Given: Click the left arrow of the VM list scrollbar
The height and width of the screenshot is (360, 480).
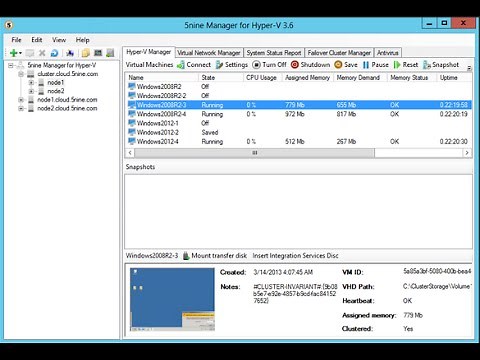Looking at the screenshot, I should pyautogui.click(x=130, y=153).
